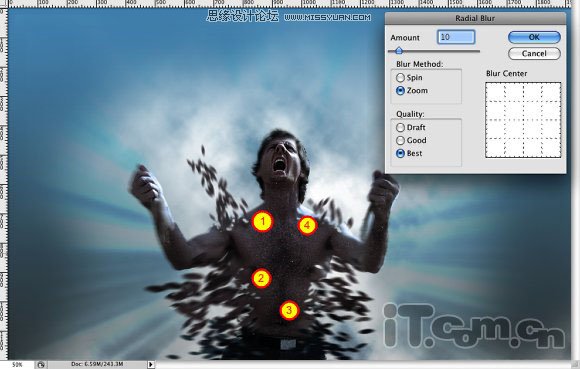The width and height of the screenshot is (580, 369).
Task: Click the Radial Blur dialog title bar
Action: point(475,18)
